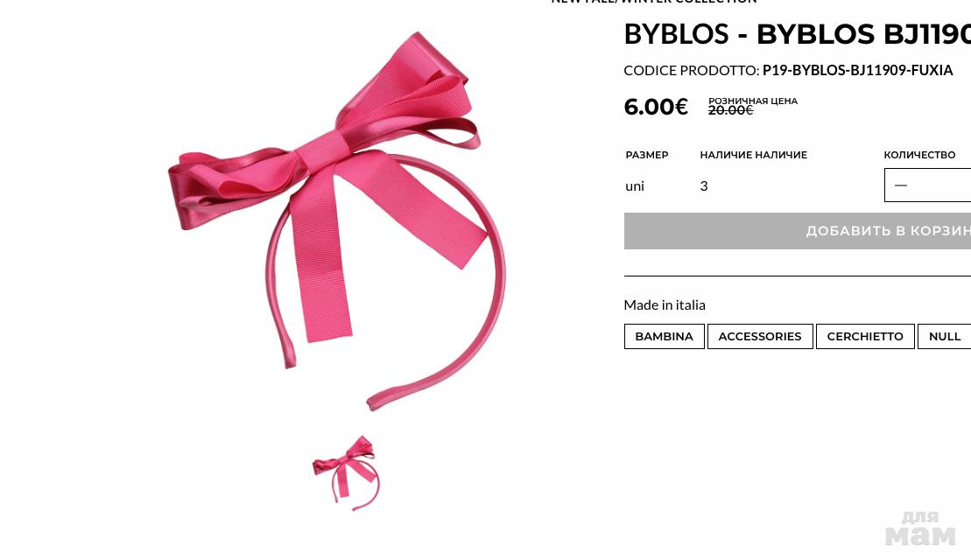This screenshot has width=971, height=560.
Task: Click the РОЗНИЧНАЯ ЦЕНА label
Action: [753, 101]
